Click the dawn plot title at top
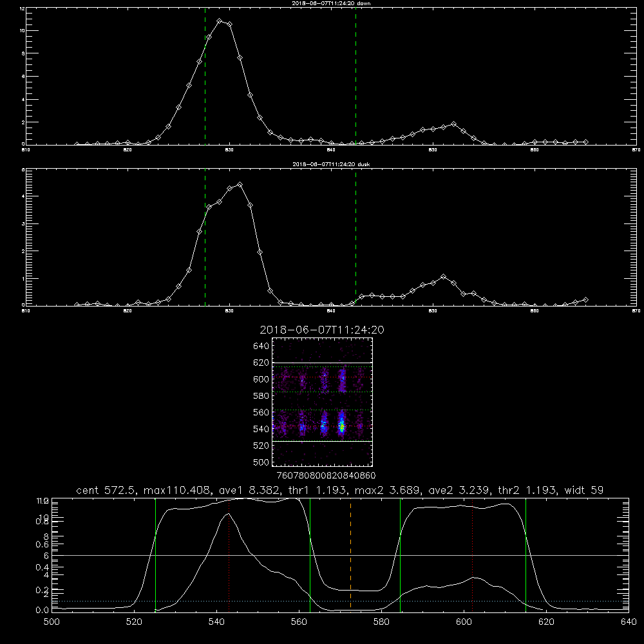 pyautogui.click(x=331, y=3)
